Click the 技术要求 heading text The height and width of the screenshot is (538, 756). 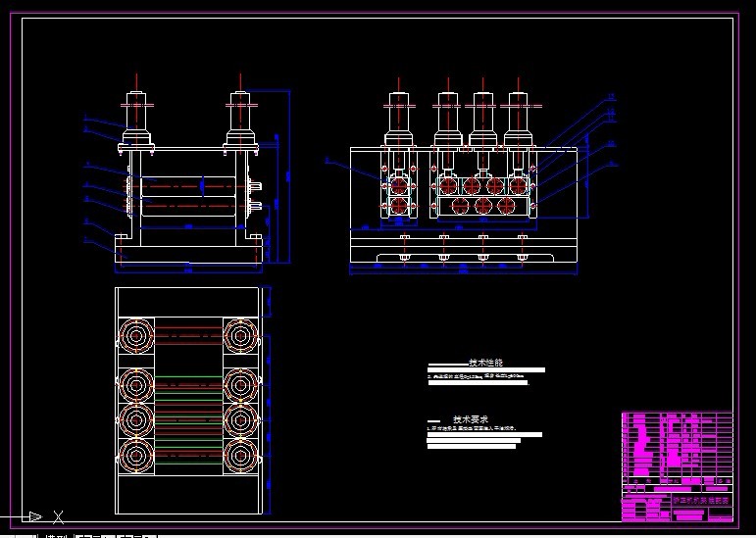[470, 419]
